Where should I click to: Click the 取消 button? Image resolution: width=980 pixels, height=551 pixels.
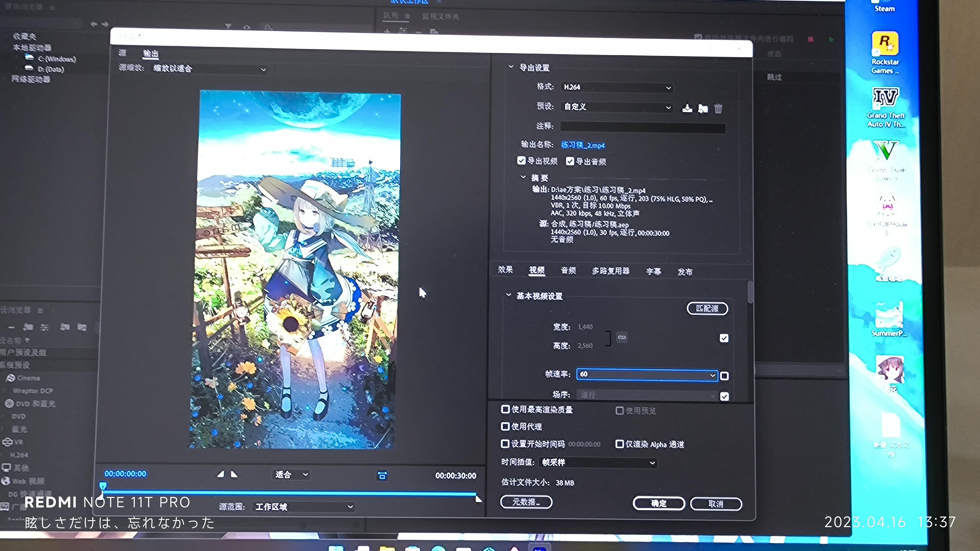[x=716, y=504]
